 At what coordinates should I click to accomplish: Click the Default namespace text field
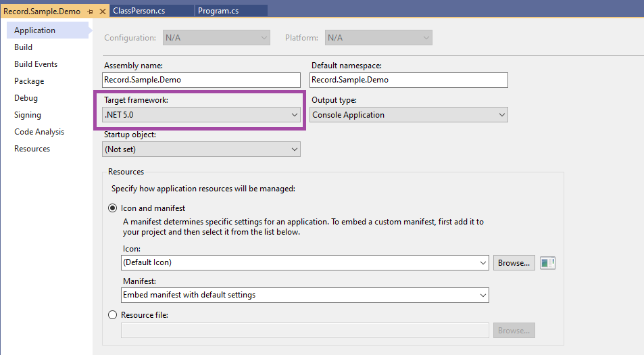[x=408, y=80]
